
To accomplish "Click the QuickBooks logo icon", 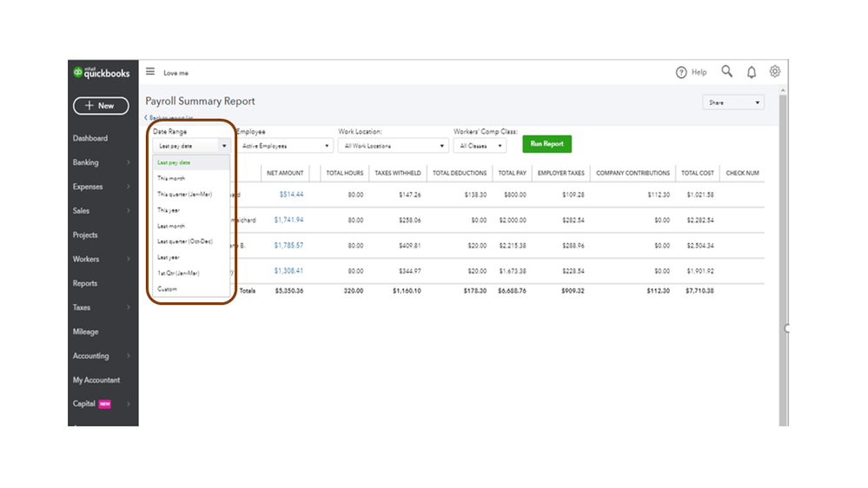I will 78,73.
